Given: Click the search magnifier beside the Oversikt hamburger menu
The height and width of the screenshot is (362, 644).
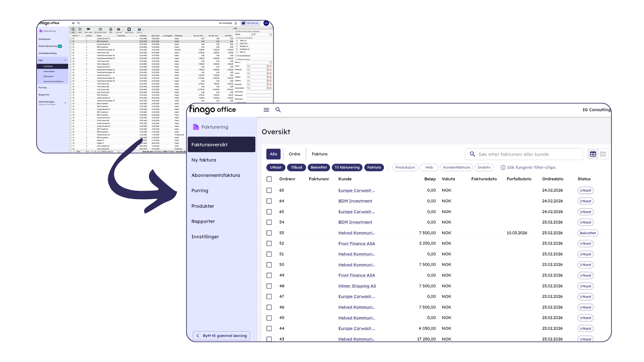Looking at the screenshot, I should [278, 110].
